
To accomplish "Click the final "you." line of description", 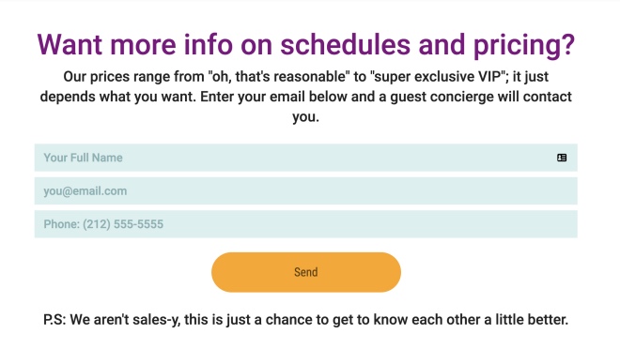I will [305, 117].
